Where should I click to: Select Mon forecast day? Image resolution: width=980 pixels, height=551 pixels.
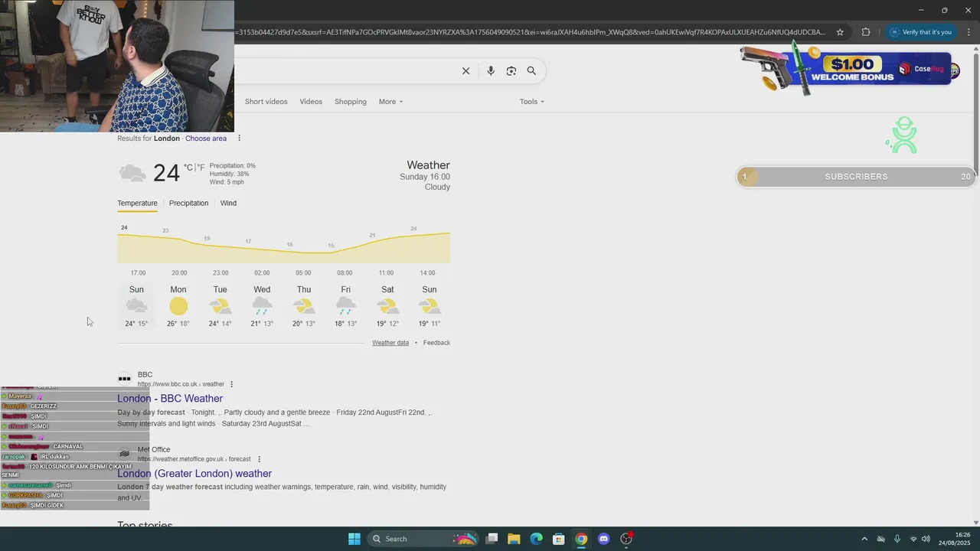pyautogui.click(x=178, y=306)
